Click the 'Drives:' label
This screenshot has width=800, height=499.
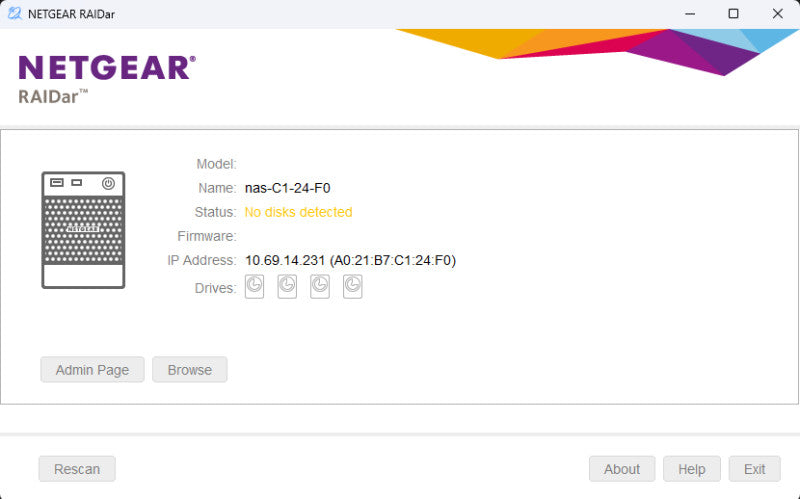[216, 288]
